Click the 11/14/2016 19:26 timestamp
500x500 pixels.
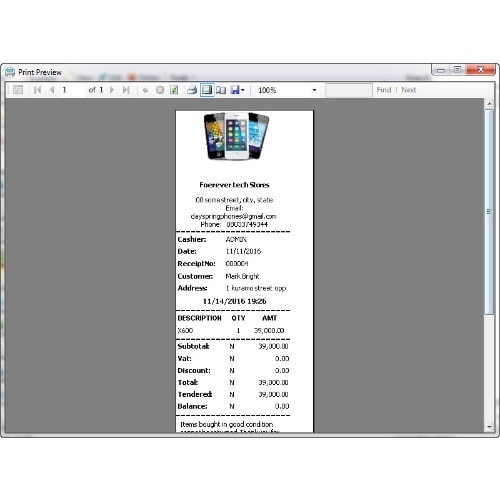pyautogui.click(x=234, y=301)
